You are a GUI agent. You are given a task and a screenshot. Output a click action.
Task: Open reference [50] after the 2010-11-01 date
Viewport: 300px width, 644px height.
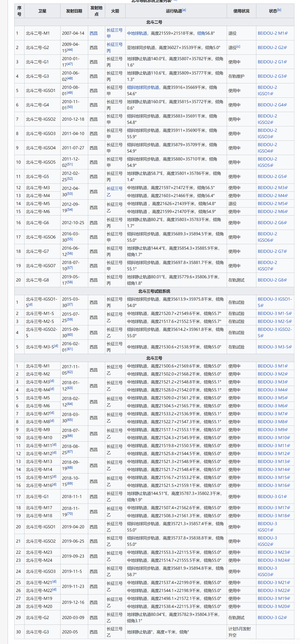point(70,107)
